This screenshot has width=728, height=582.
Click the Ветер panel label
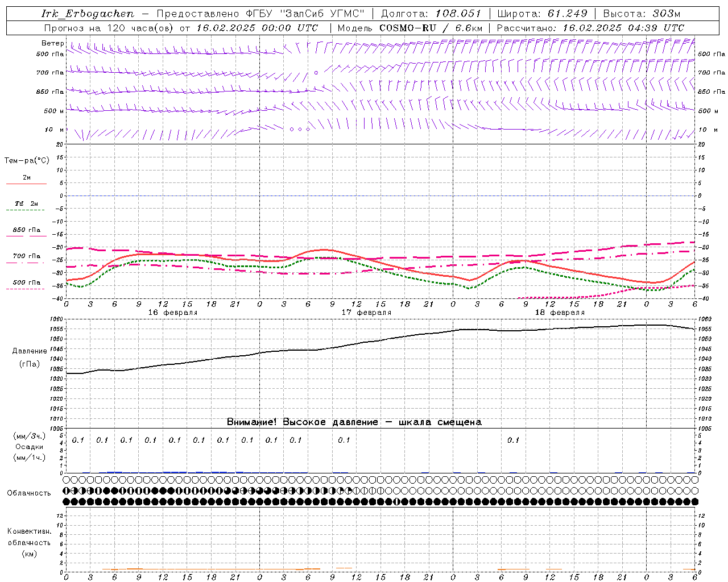[53, 43]
